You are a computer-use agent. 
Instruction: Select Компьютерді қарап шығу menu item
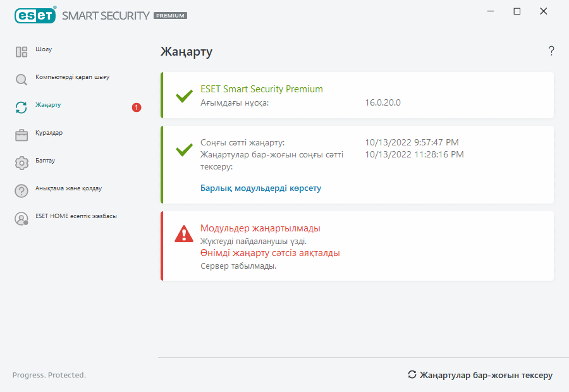pyautogui.click(x=73, y=77)
